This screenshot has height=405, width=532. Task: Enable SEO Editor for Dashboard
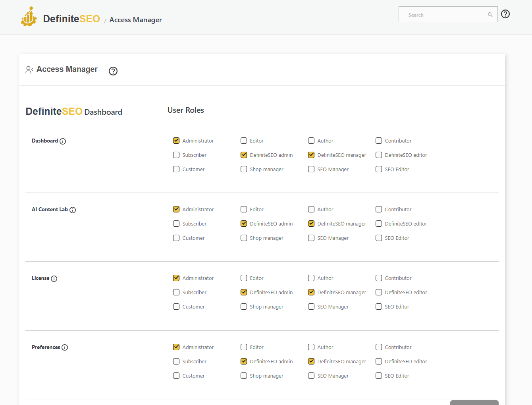tap(379, 169)
